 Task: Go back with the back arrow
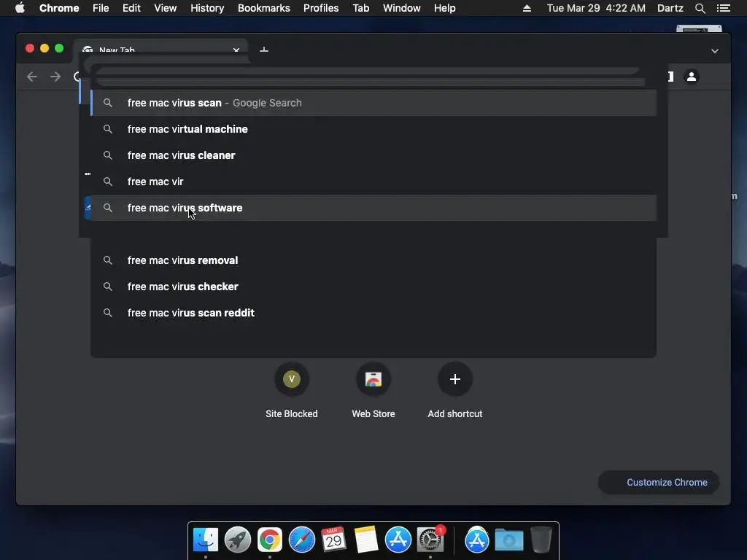pyautogui.click(x=32, y=77)
